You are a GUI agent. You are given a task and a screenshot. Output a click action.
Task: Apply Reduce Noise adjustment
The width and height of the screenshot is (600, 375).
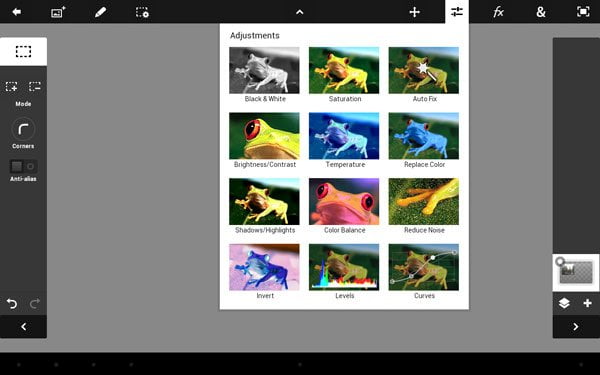424,206
